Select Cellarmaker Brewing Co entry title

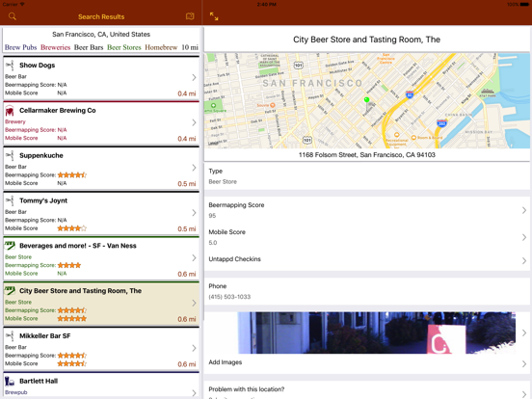[x=57, y=110]
